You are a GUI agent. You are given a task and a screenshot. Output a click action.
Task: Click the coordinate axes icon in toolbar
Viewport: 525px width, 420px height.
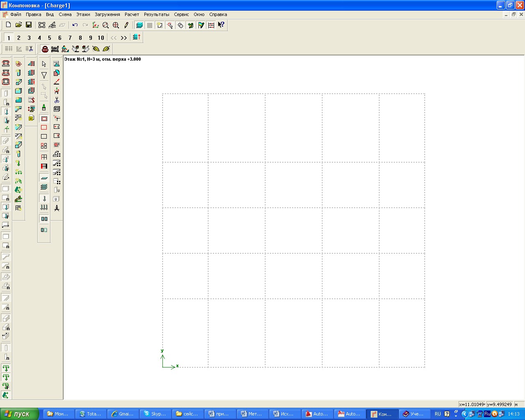pos(96,25)
